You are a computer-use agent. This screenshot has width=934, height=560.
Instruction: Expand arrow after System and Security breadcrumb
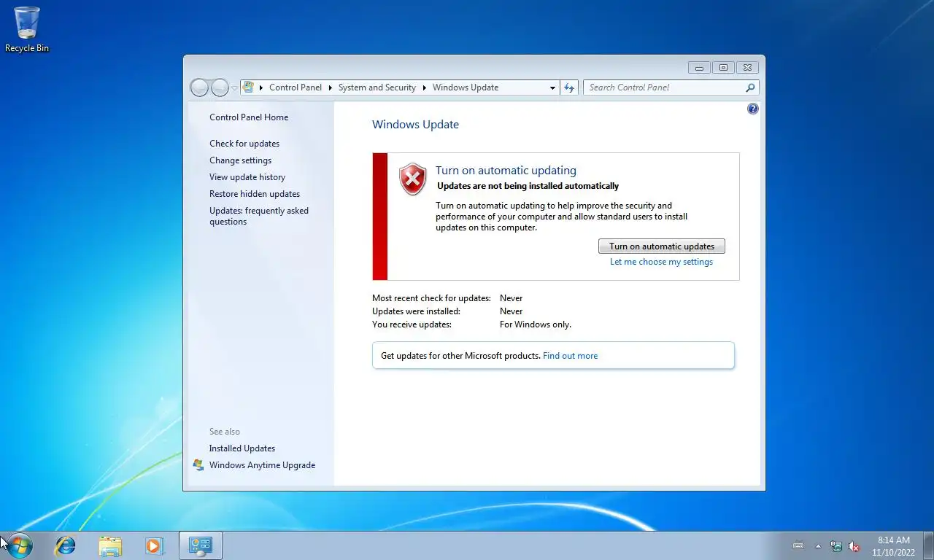(424, 87)
